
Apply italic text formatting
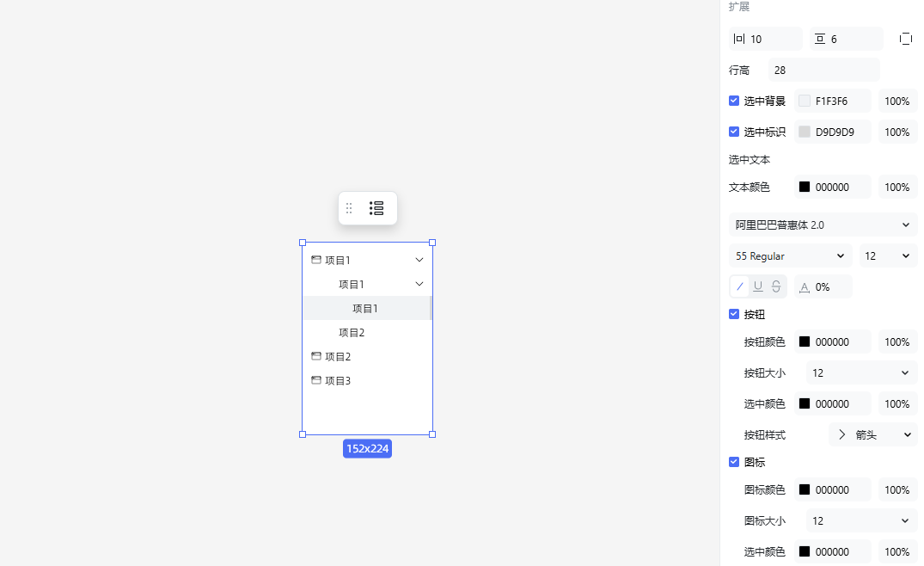739,286
